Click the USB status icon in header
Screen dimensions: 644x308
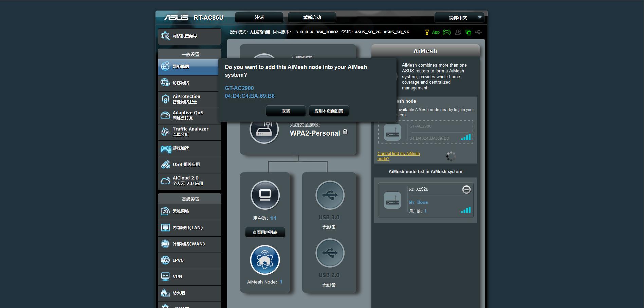[x=478, y=32]
